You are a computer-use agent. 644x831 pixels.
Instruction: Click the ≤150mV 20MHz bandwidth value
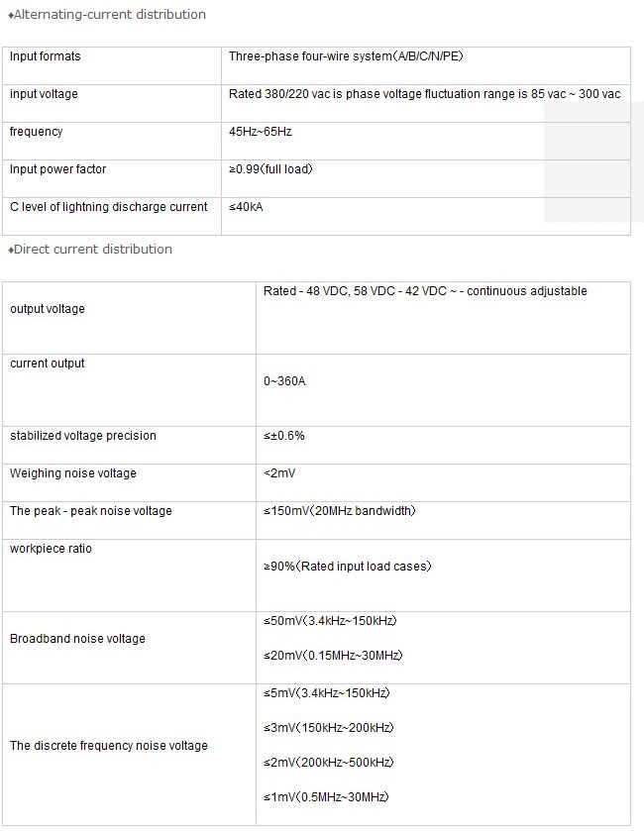click(339, 511)
